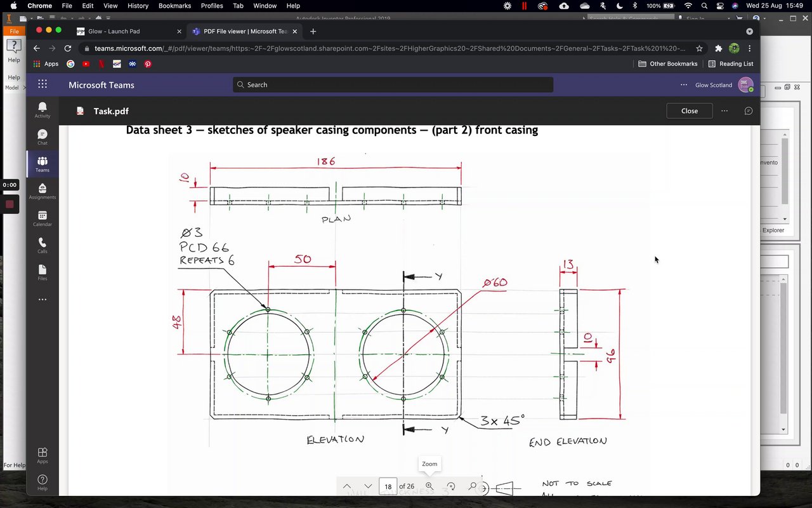Click the Glow Scotland organisation label

(x=713, y=84)
